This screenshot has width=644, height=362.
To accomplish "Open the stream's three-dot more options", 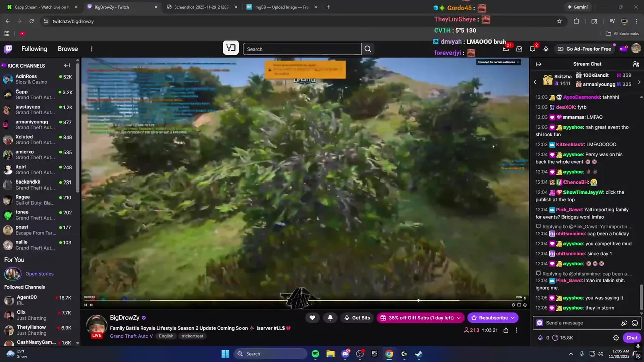I will pos(516,330).
